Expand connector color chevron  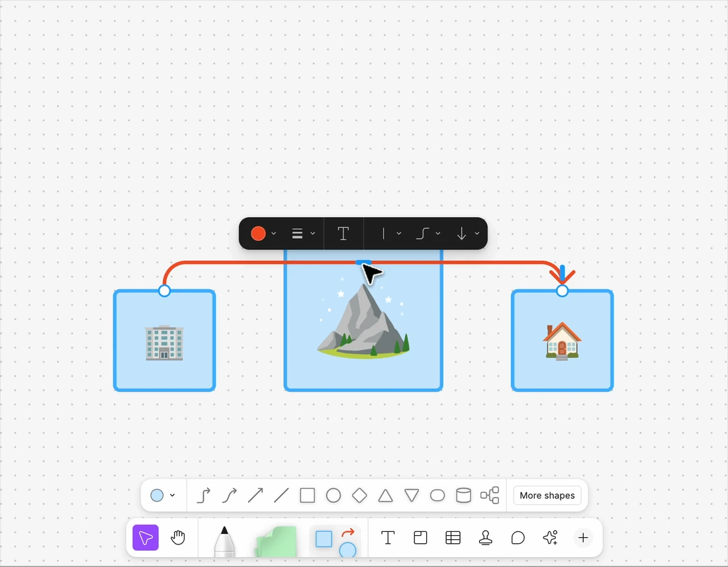[x=273, y=234]
